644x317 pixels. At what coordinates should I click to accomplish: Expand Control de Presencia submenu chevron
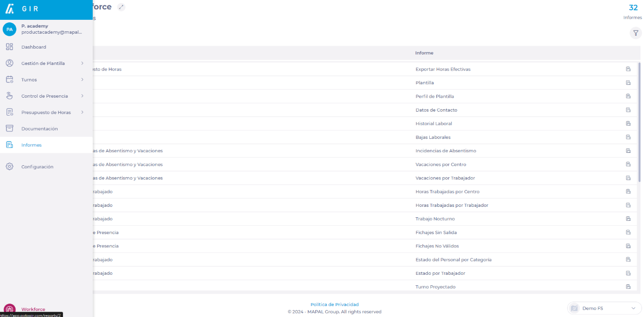82,96
